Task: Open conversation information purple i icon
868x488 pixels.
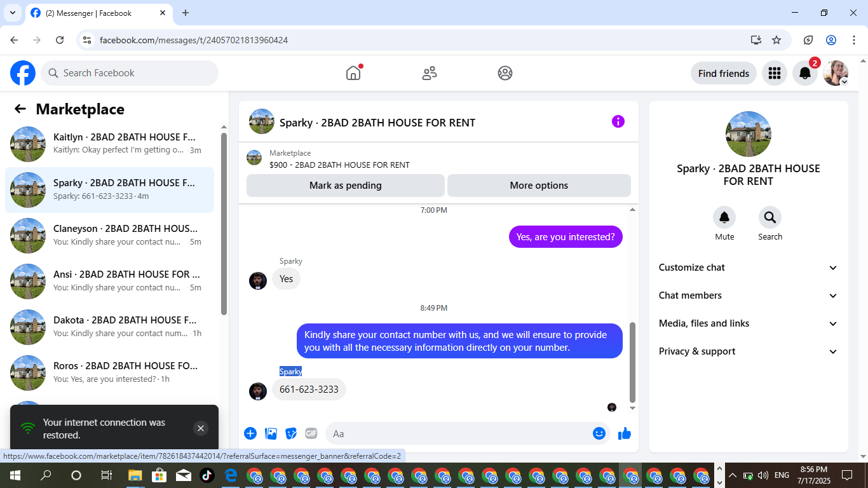Action: 618,121
